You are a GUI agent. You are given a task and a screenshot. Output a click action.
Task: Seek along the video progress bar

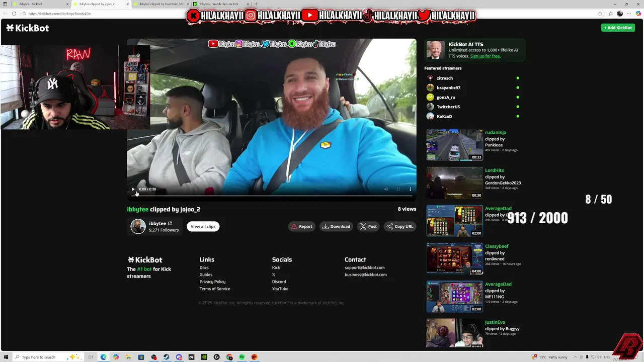(x=272, y=195)
